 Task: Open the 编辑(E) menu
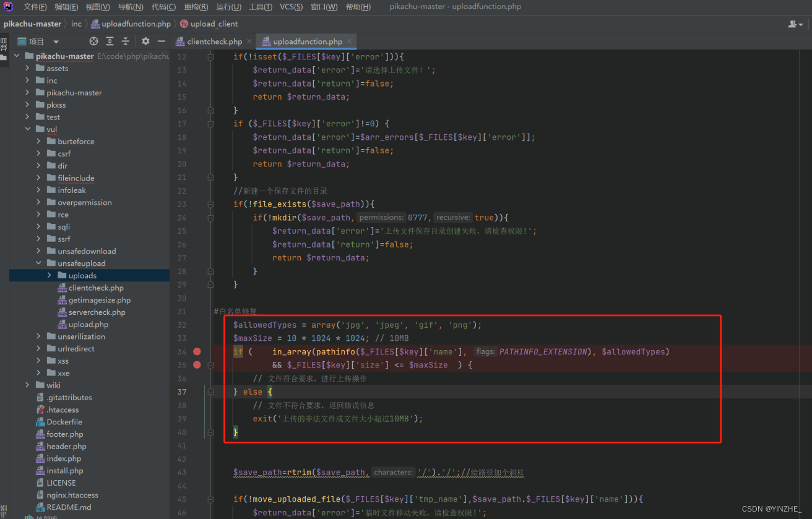66,7
